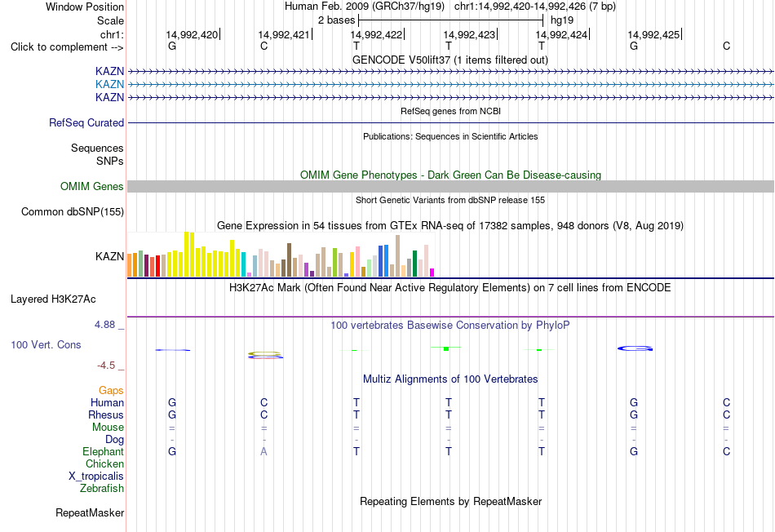Click the 4.88 PhyloP upper scale value
The height and width of the screenshot is (532, 775).
tap(104, 325)
